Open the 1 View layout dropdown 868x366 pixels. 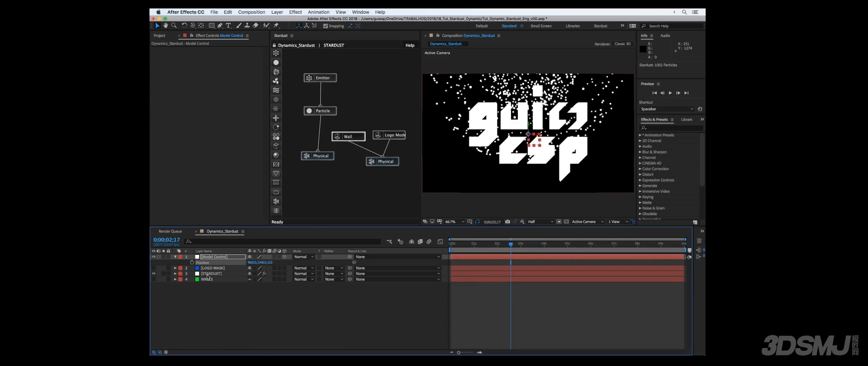click(618, 222)
